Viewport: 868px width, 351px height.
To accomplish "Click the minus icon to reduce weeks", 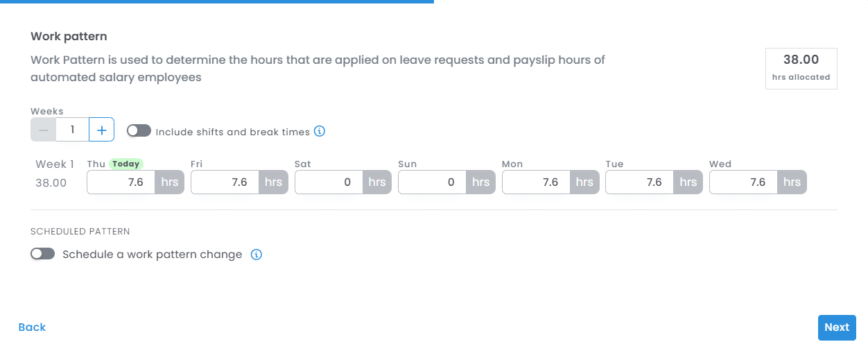I will tap(43, 130).
